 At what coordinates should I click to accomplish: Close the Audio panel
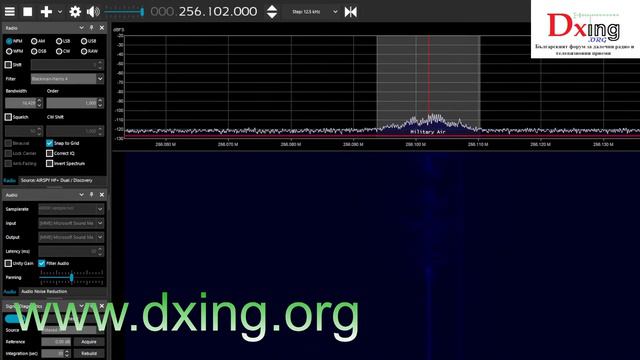tap(102, 195)
